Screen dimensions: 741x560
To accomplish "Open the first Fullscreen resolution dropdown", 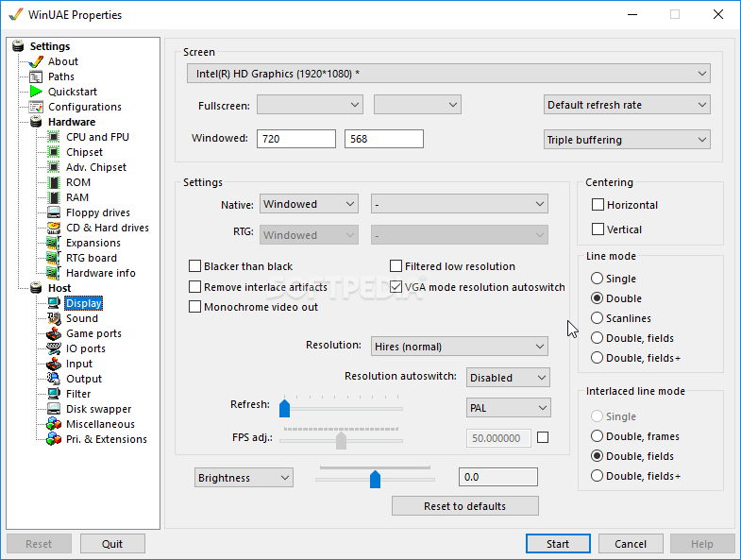I will (x=310, y=105).
